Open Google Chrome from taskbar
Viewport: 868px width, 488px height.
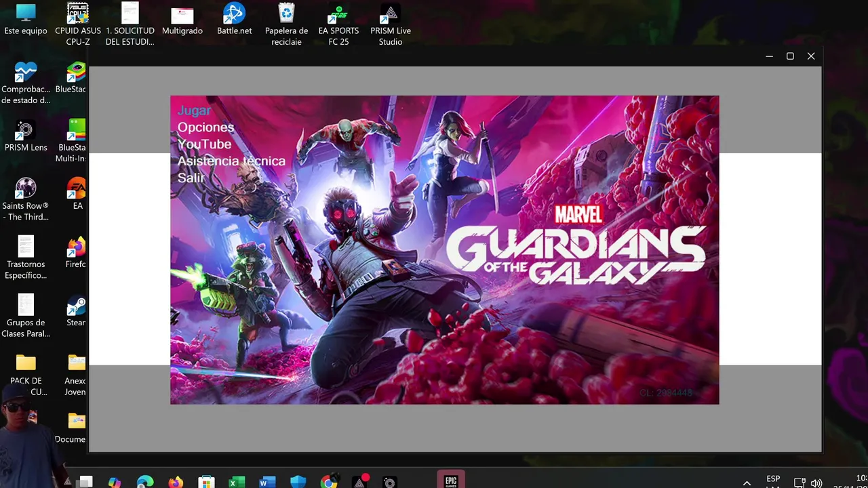click(329, 483)
